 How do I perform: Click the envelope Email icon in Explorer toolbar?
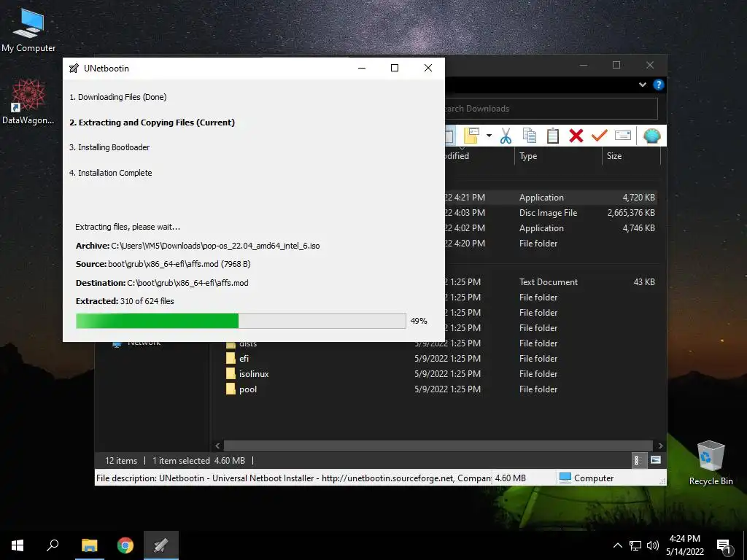(623, 136)
